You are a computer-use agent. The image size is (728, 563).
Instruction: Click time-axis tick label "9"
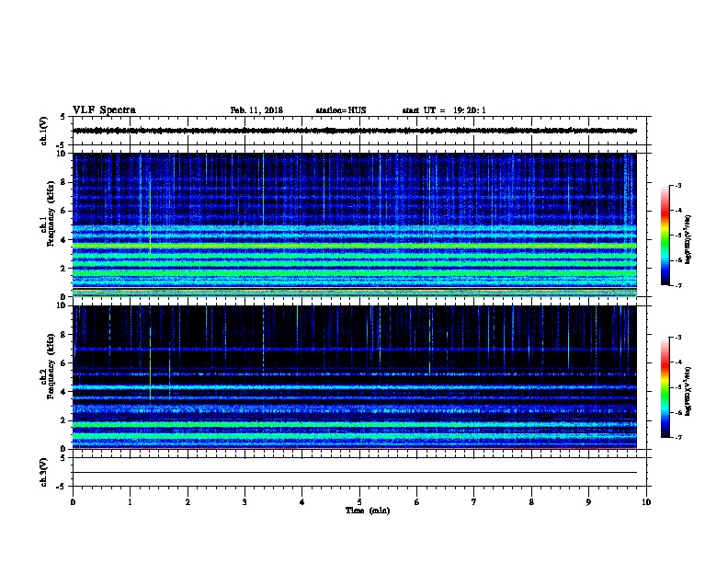click(588, 501)
